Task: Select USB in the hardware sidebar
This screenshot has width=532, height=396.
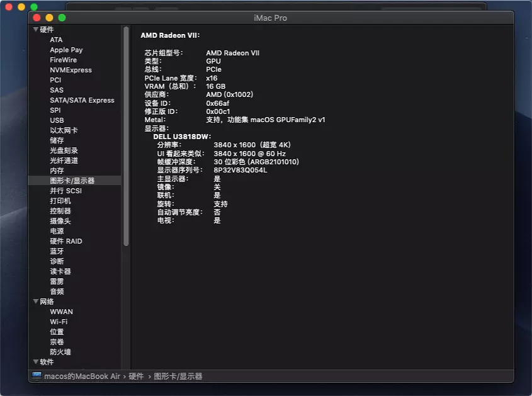Action: pos(57,120)
